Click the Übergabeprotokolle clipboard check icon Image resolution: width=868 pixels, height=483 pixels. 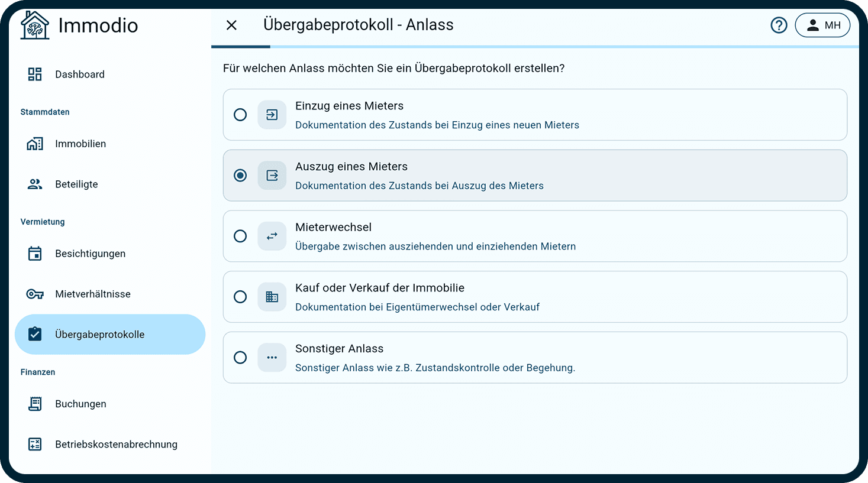[35, 334]
